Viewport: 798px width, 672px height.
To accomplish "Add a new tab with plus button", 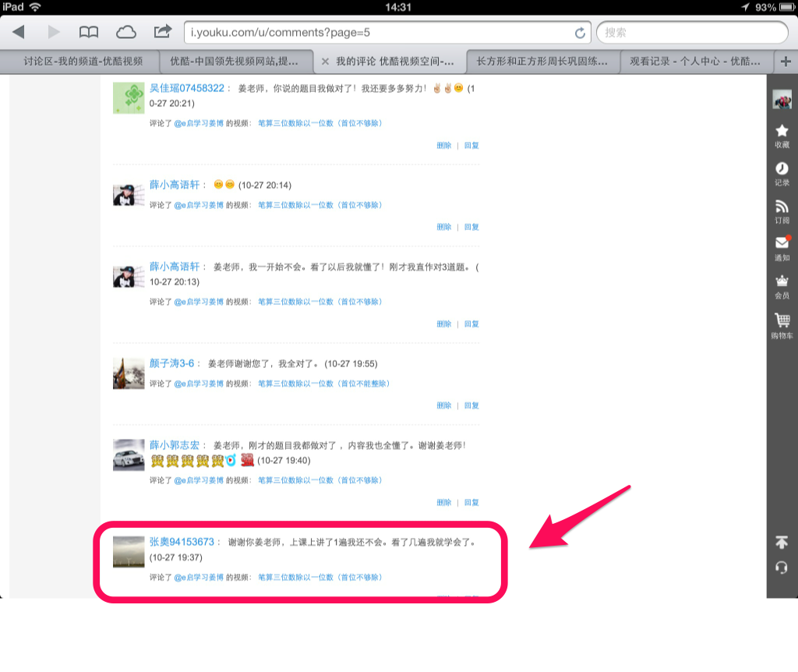I will 786,62.
